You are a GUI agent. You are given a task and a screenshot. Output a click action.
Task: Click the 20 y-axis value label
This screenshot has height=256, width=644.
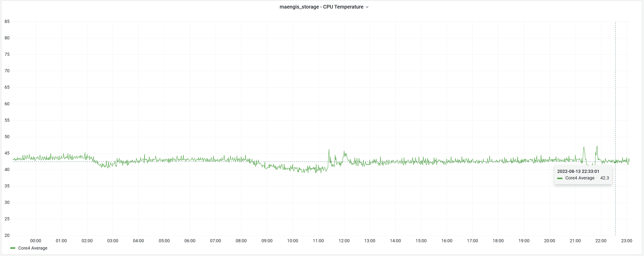pos(7,235)
